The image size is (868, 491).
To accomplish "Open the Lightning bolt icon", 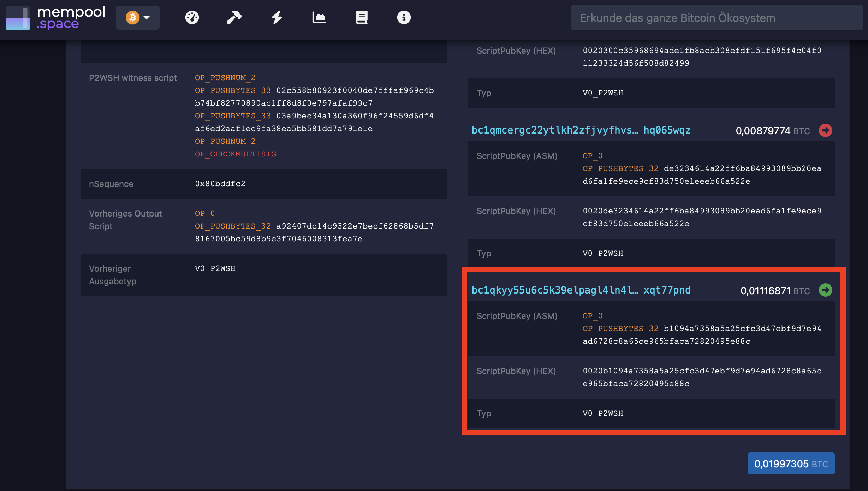I will tap(277, 17).
